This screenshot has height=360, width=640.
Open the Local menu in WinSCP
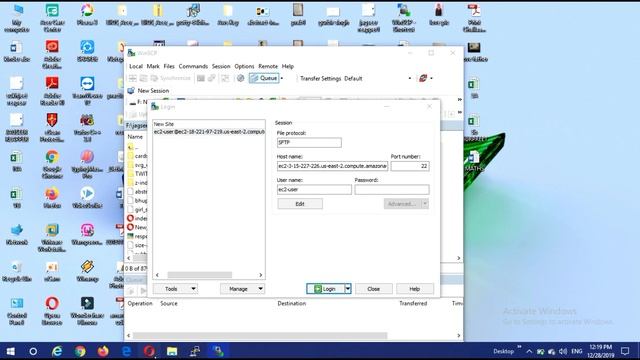point(136,66)
